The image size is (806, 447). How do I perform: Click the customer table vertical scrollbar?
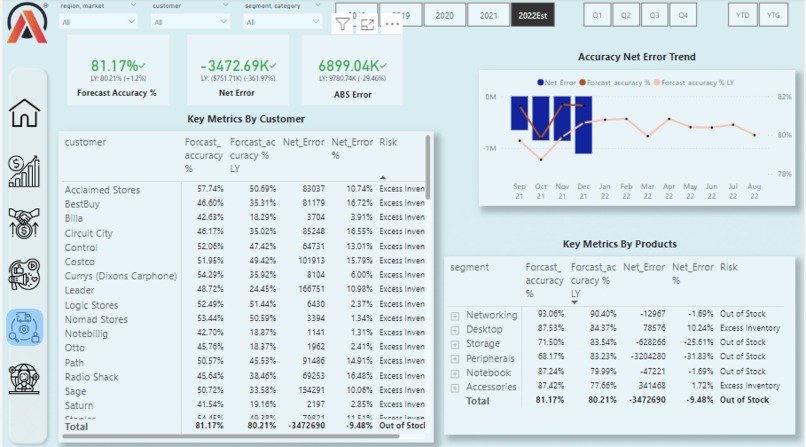(x=428, y=167)
